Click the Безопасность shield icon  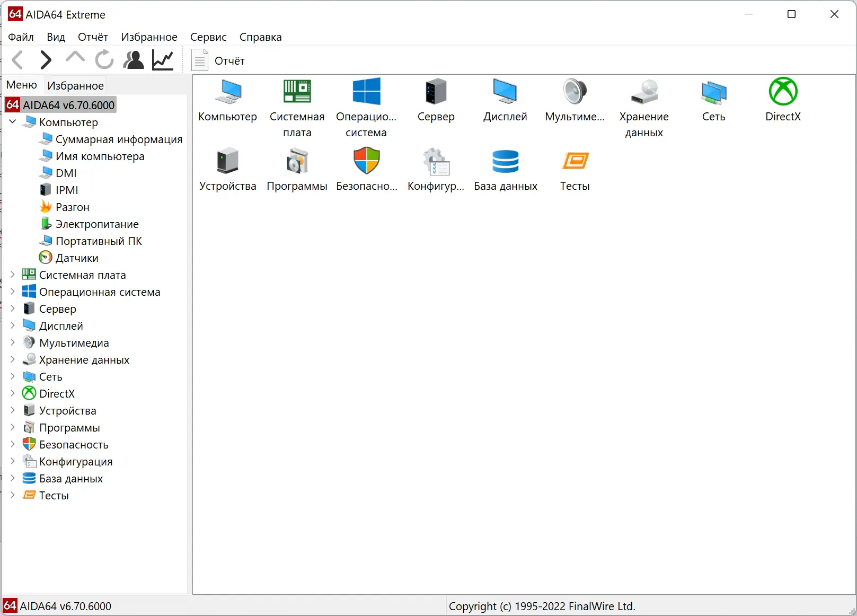point(366,162)
